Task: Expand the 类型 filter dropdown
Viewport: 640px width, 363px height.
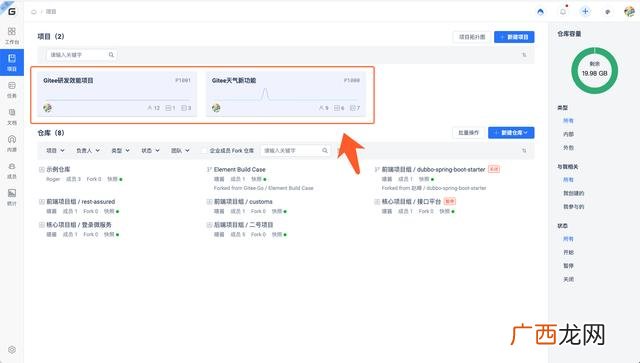Action: tap(120, 151)
